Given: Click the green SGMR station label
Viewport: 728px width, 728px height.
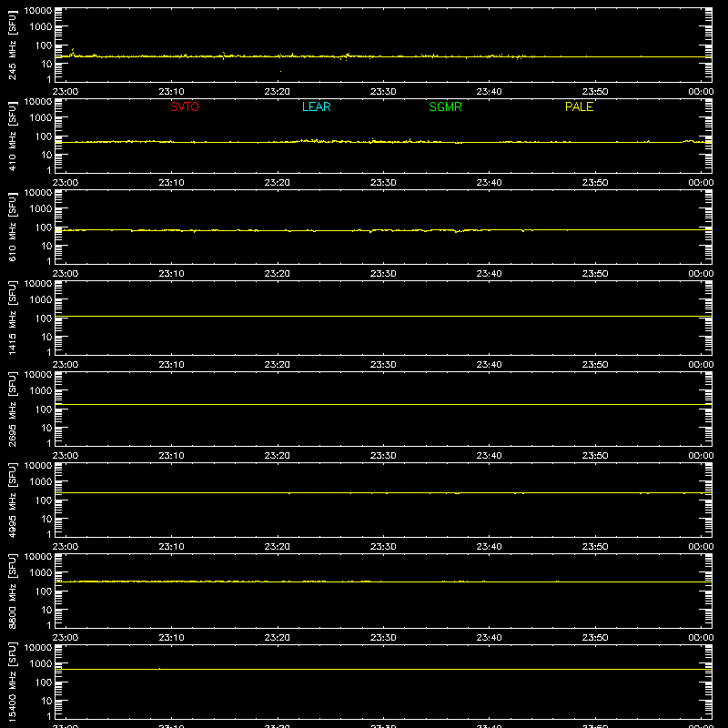Looking at the screenshot, I should (445, 106).
